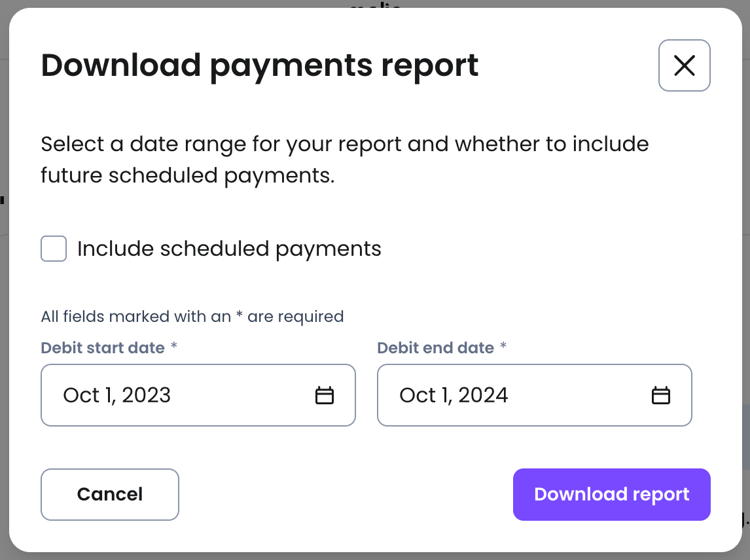
Task: Click the asterisk beside Debit end date
Action: pos(503,347)
